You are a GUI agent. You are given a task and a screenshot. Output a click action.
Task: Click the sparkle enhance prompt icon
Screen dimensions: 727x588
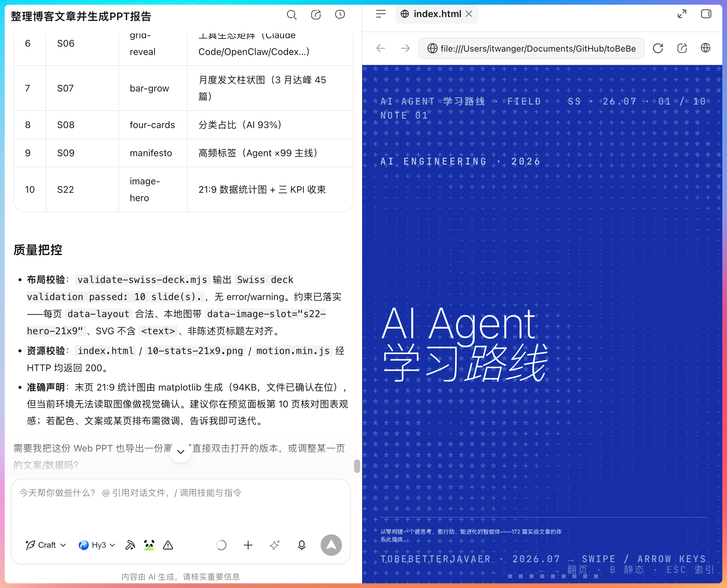coord(275,545)
